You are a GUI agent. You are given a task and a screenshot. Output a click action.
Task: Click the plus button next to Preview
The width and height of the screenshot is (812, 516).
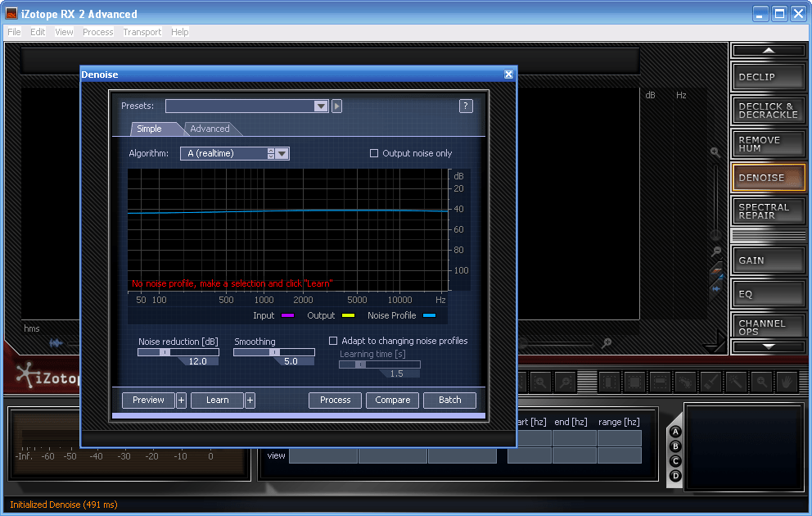click(181, 400)
